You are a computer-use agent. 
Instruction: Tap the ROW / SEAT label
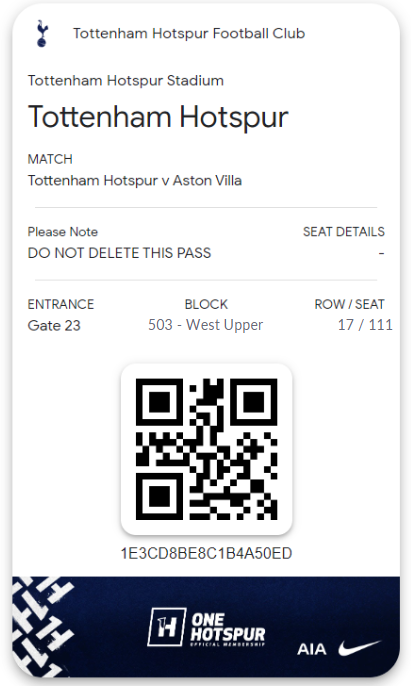tap(349, 304)
